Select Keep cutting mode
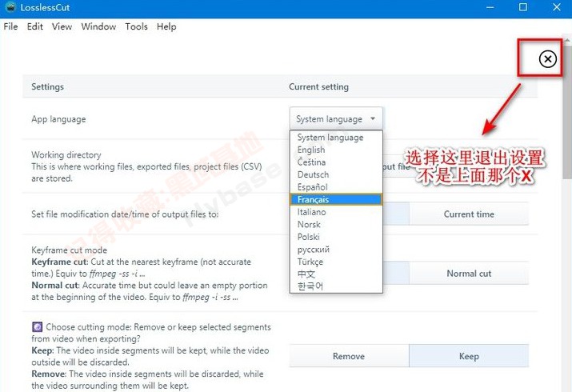The image size is (572, 392). 469,356
